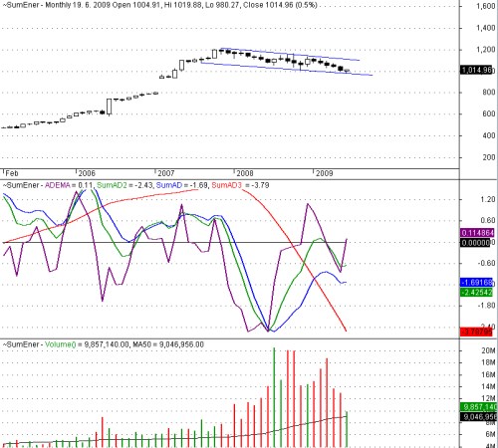
Task: Click the blue SumAD label in the indicator title
Action: pos(169,185)
